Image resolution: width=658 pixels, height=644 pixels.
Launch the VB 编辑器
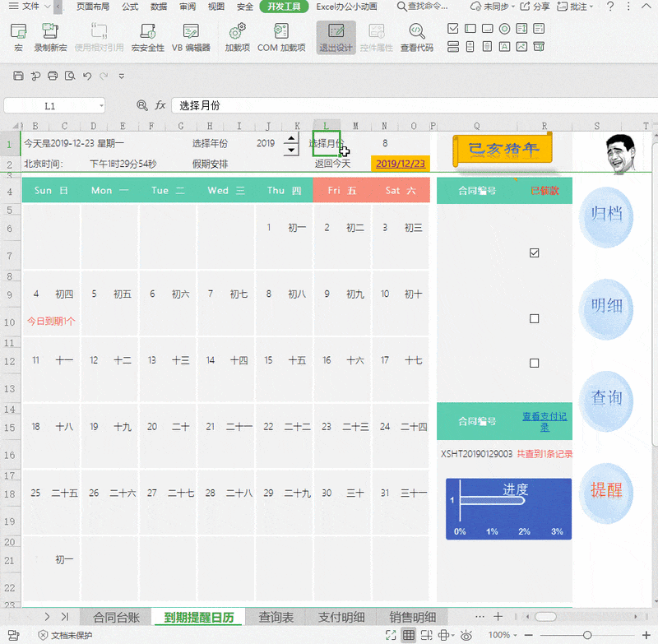tap(191, 36)
